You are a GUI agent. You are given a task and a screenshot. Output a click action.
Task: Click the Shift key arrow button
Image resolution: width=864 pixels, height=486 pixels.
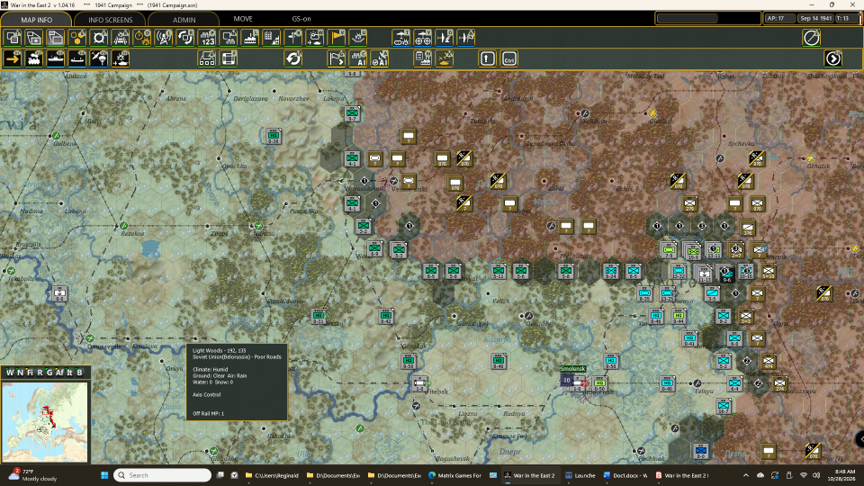point(488,58)
